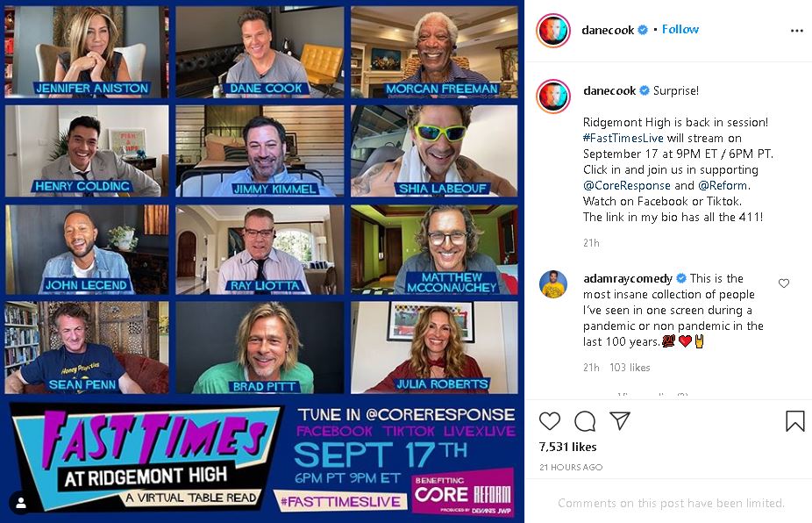
Task: Open the three-dot more options menu
Action: (x=797, y=31)
